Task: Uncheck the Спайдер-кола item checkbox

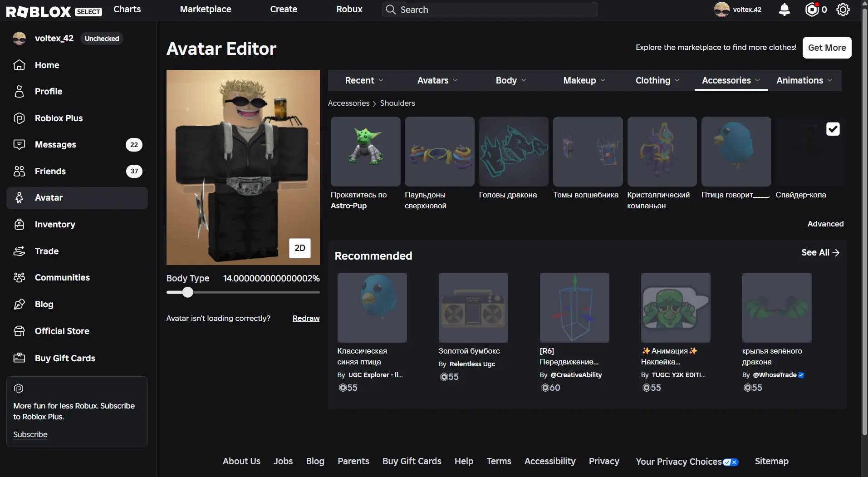Action: pyautogui.click(x=833, y=129)
